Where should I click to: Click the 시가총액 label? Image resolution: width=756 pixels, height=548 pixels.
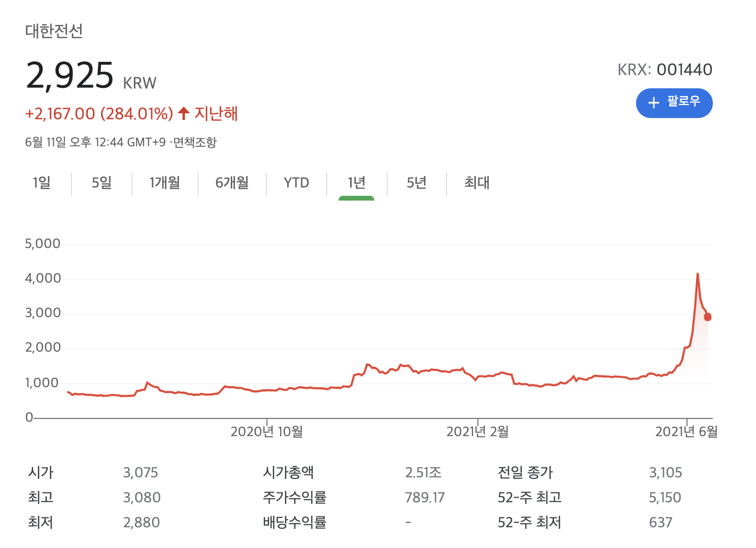(x=288, y=472)
